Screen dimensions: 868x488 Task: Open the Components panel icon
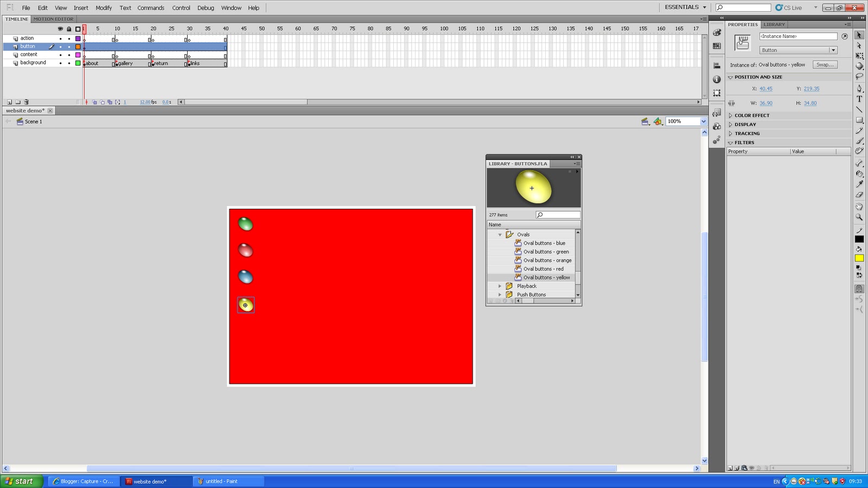coord(717,126)
